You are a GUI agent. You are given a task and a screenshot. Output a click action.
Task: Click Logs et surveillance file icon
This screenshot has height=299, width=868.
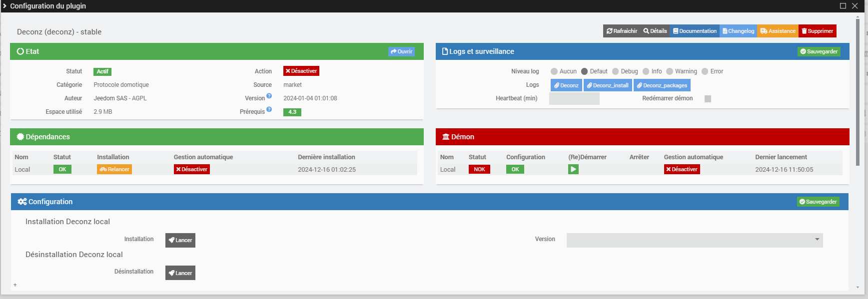coord(445,51)
